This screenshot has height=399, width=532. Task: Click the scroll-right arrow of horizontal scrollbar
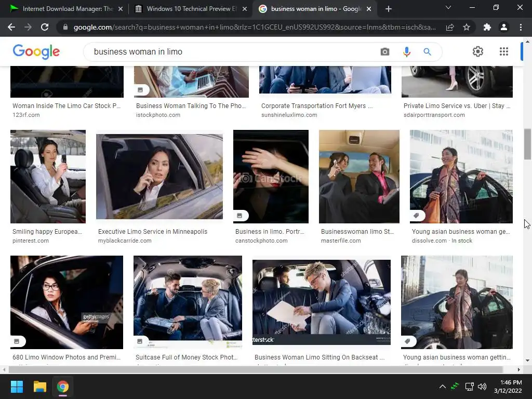click(x=518, y=369)
